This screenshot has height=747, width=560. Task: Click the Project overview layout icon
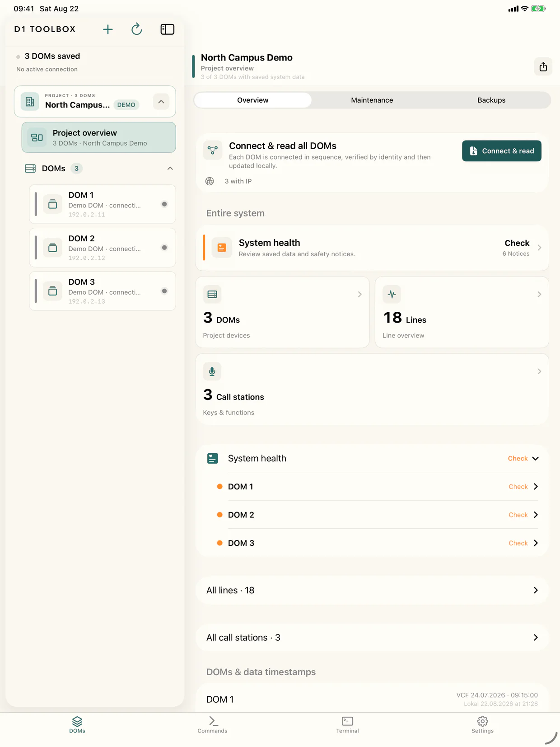pyautogui.click(x=37, y=137)
